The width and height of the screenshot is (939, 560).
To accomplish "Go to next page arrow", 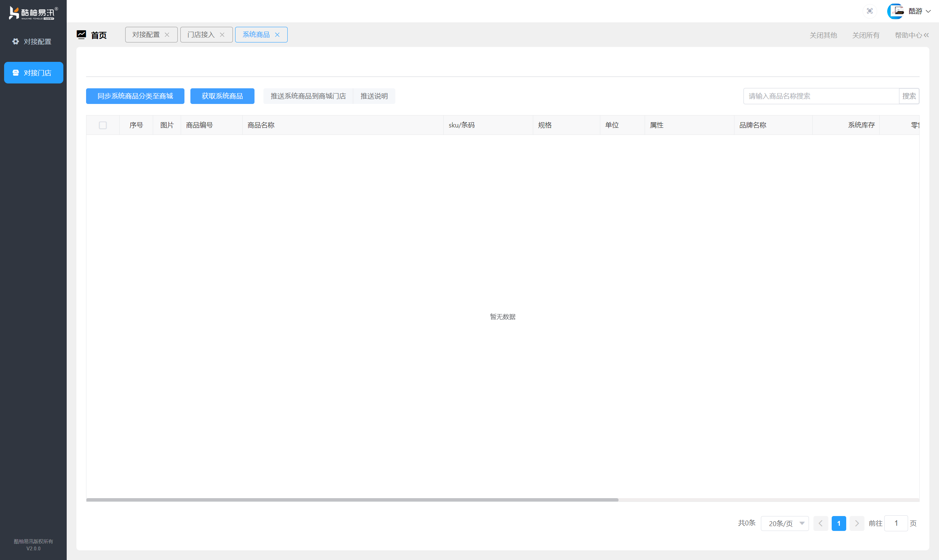I will pyautogui.click(x=857, y=523).
